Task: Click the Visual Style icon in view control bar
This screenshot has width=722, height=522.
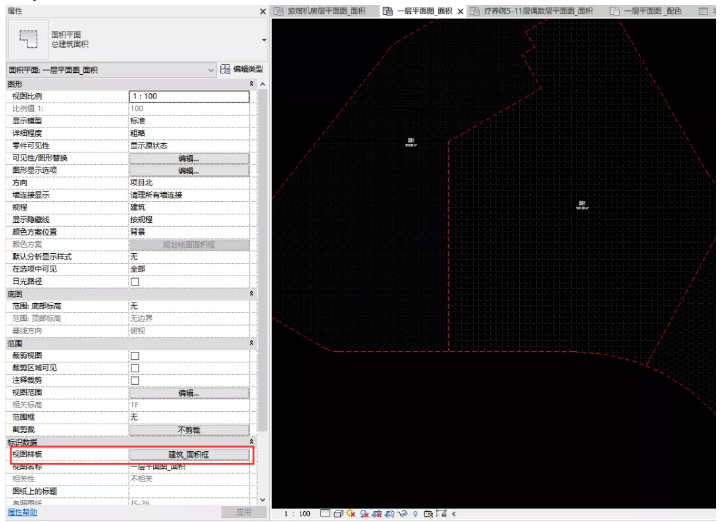Action: coord(340,513)
